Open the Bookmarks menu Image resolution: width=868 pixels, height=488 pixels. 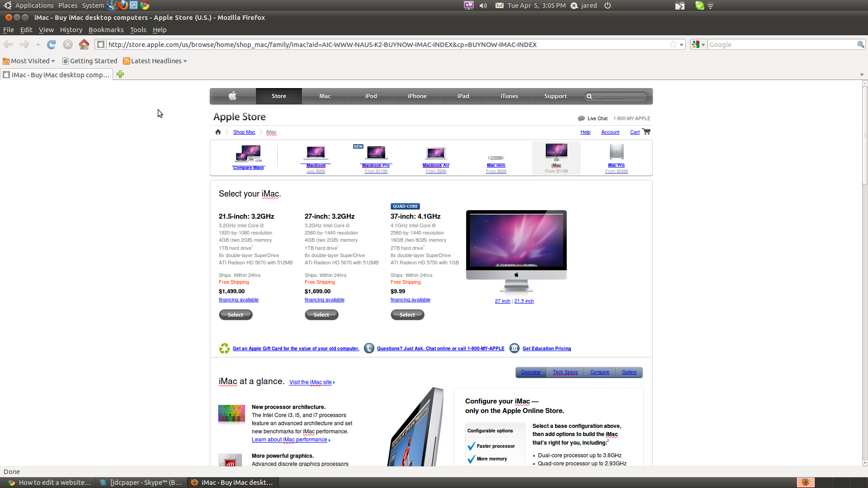(x=106, y=30)
